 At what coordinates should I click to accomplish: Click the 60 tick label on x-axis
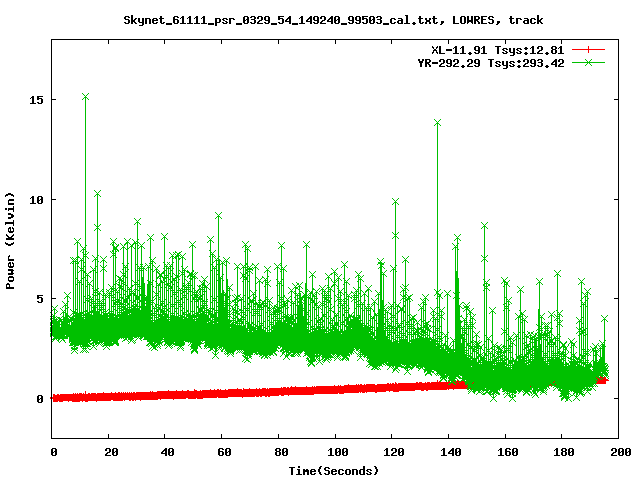(223, 452)
